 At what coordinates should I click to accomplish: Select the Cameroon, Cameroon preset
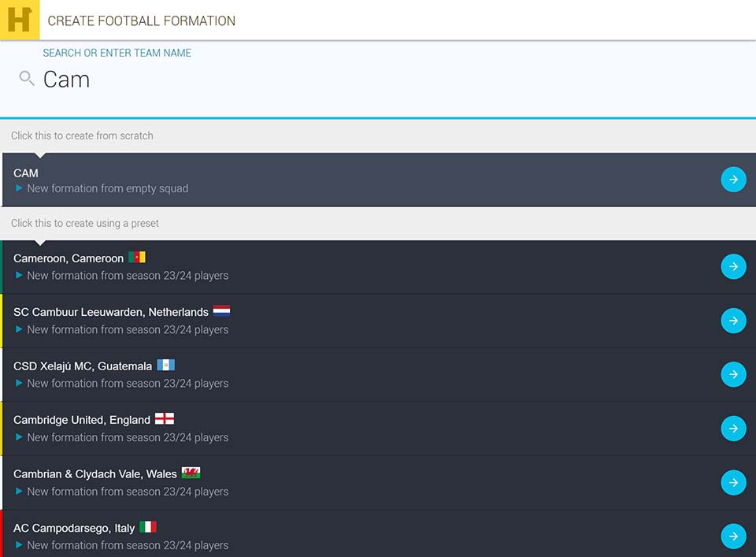(379, 267)
